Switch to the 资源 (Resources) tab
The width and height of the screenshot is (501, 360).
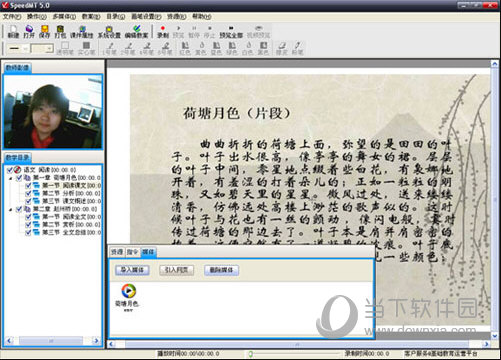(x=117, y=252)
